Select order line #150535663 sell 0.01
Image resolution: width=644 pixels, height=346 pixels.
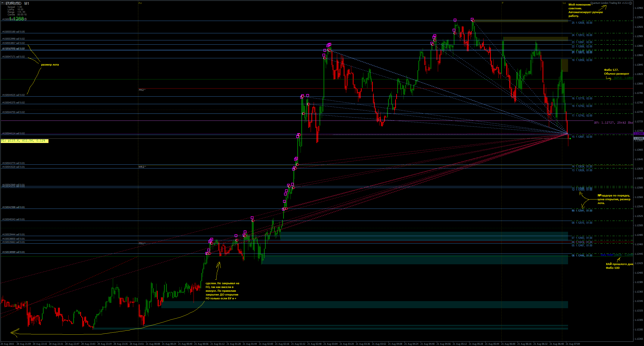(x=14, y=242)
